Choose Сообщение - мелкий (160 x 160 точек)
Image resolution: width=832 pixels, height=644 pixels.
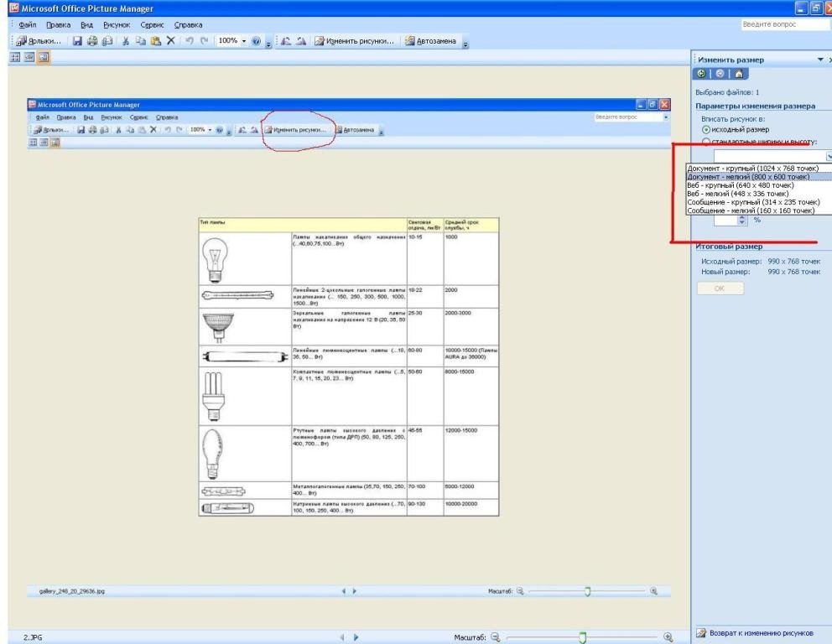click(x=759, y=210)
